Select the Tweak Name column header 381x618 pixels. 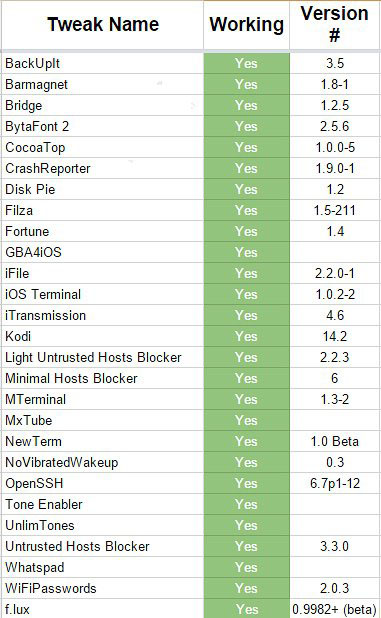point(102,25)
